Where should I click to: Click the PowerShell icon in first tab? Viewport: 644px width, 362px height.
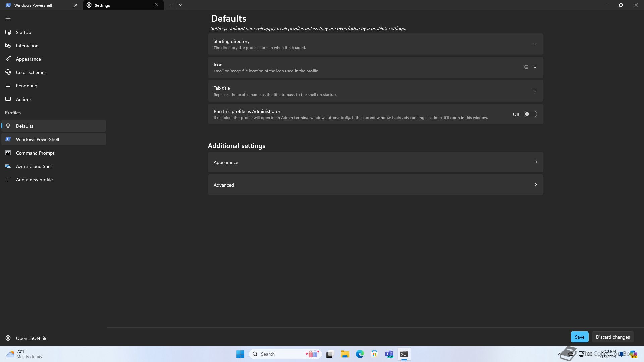click(x=8, y=5)
